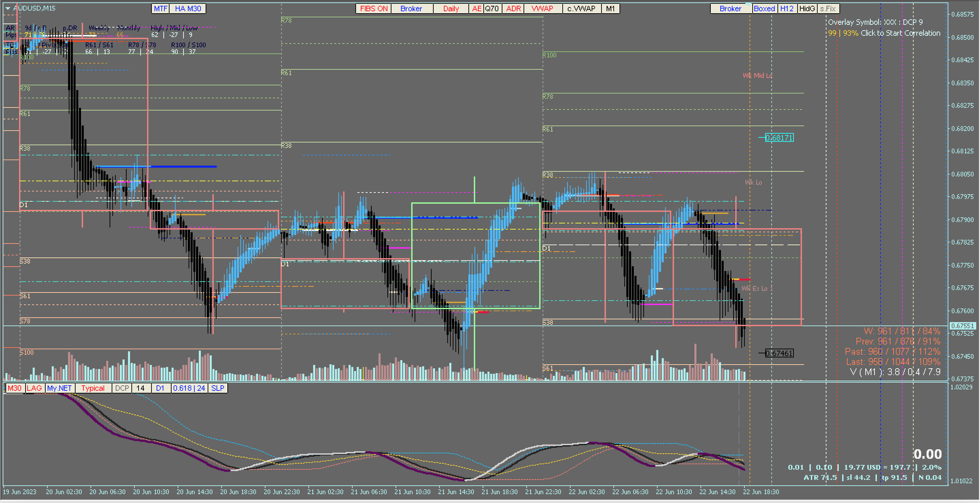Click the Broker button beside FIBS ON
The height and width of the screenshot is (503, 980).
click(x=411, y=9)
